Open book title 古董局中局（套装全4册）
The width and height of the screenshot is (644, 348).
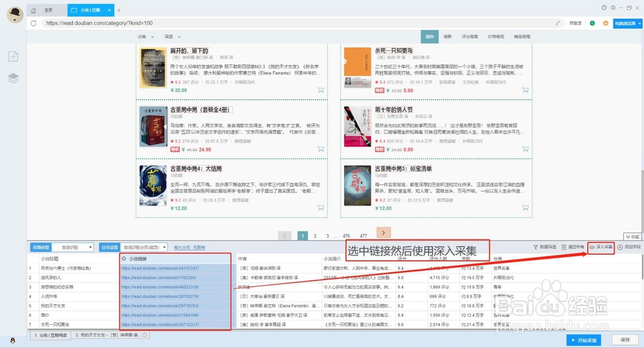point(201,109)
